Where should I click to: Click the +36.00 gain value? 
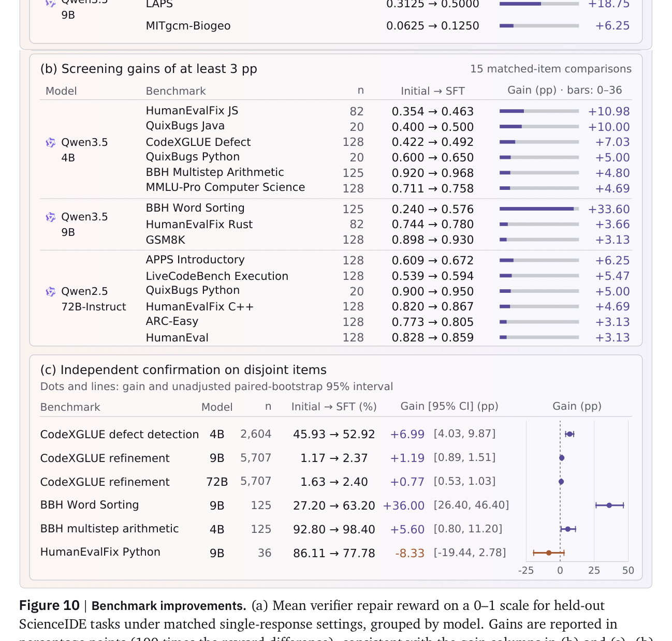404,505
